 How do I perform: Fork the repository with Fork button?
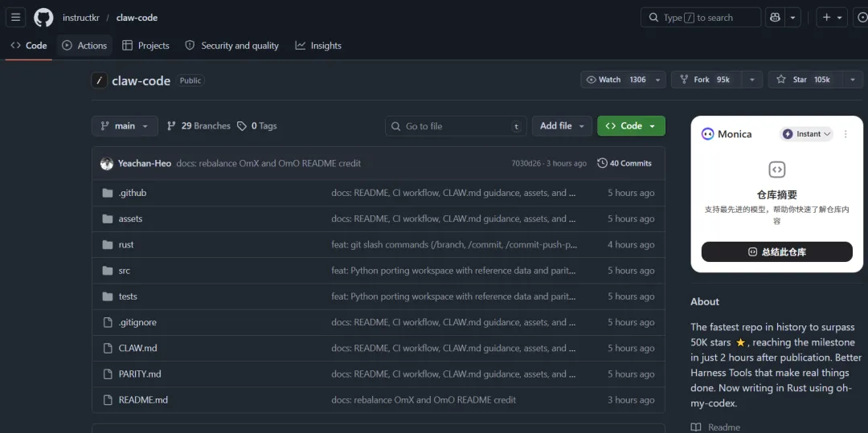coord(706,80)
